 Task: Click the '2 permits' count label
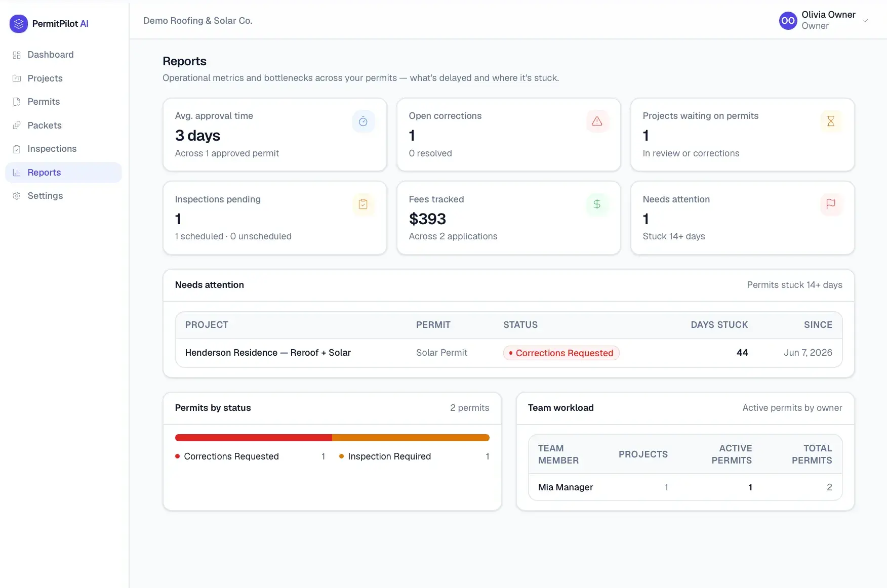click(x=470, y=408)
